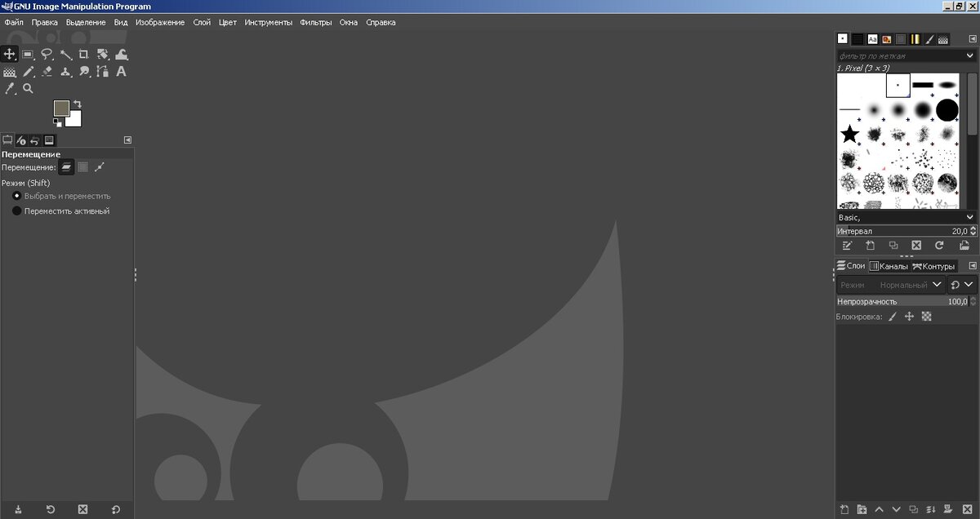Open the Контуры tab
The height and width of the screenshot is (519, 980).
tap(933, 266)
